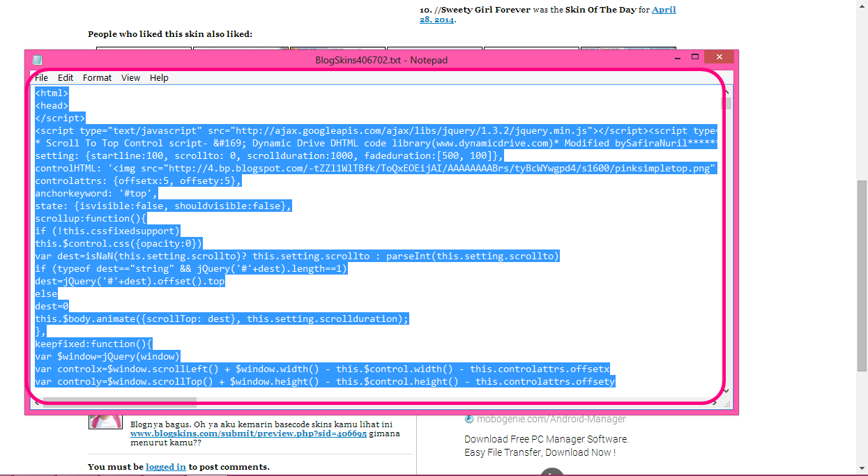Image resolution: width=868 pixels, height=476 pixels.
Task: Click the "var controly=" line
Action: click(325, 381)
